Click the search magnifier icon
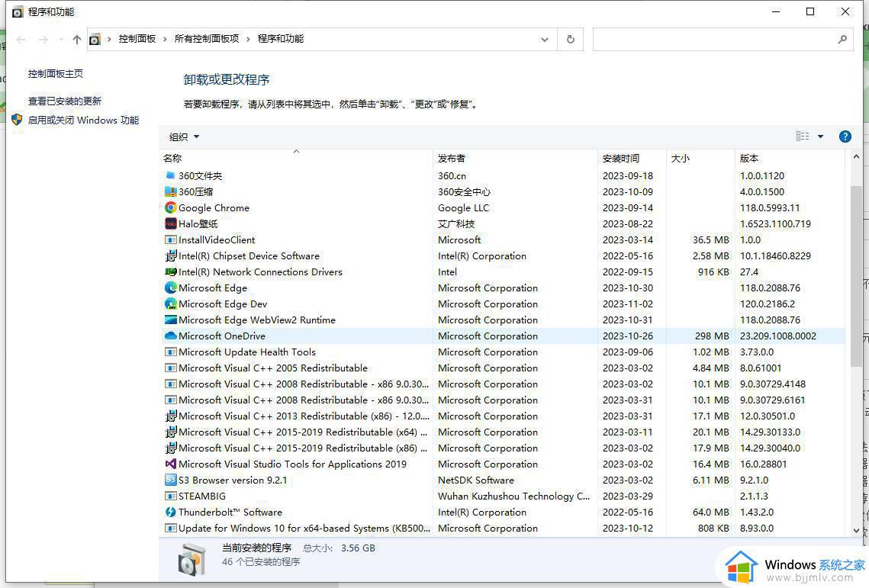 (x=842, y=40)
